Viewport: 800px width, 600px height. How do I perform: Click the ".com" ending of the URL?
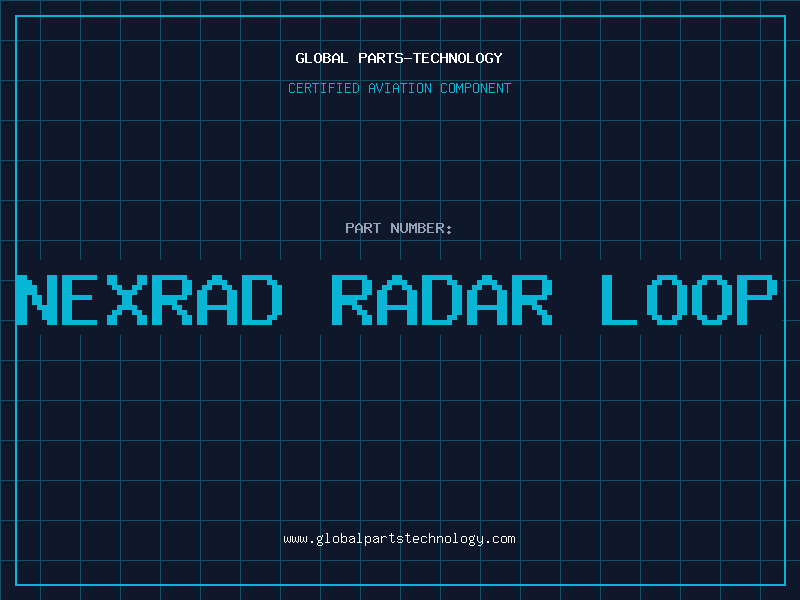coord(501,539)
